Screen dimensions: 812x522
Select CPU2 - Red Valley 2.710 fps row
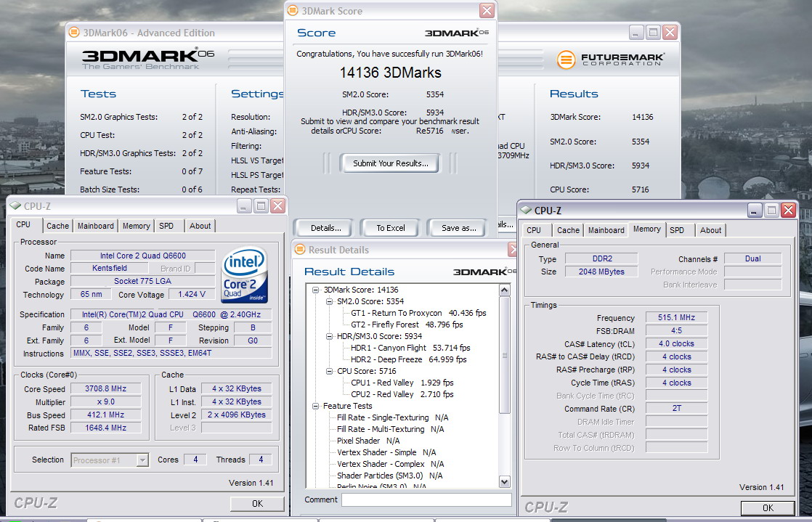[x=402, y=394]
